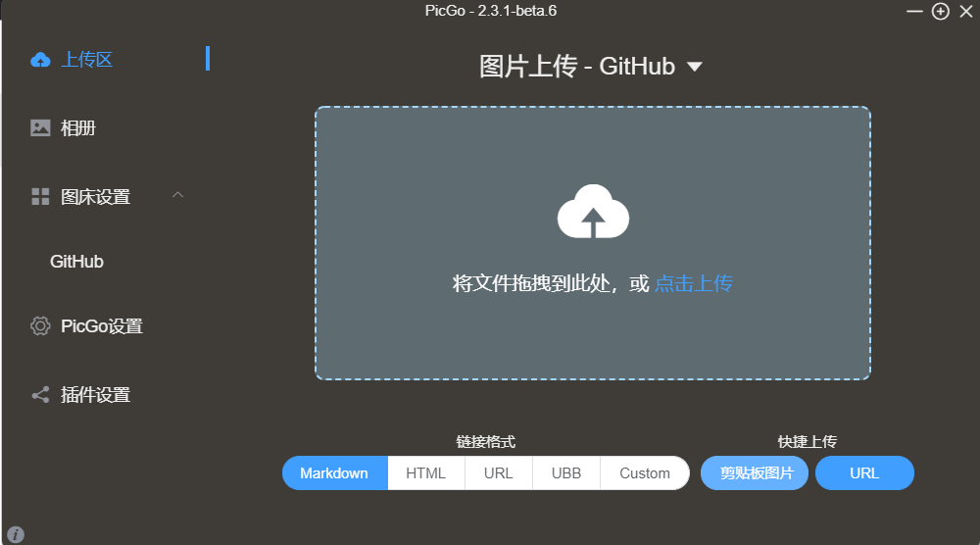
Task: Open the 图片上传 - GitHub dropdown arrow
Action: click(695, 67)
